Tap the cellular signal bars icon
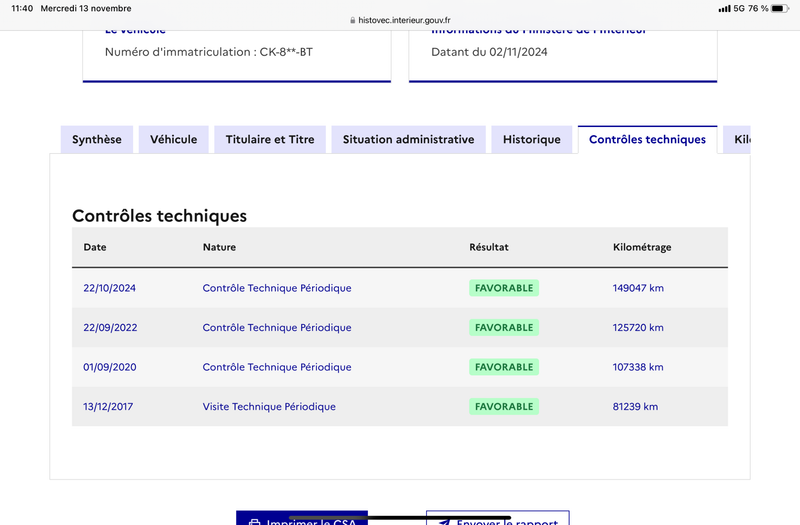The image size is (800, 525). point(724,8)
